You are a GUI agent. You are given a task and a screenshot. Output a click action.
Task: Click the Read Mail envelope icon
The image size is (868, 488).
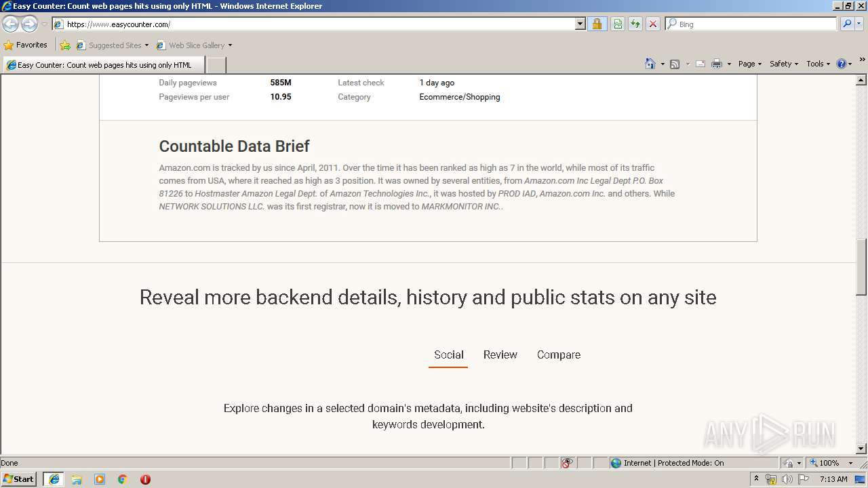pyautogui.click(x=701, y=64)
